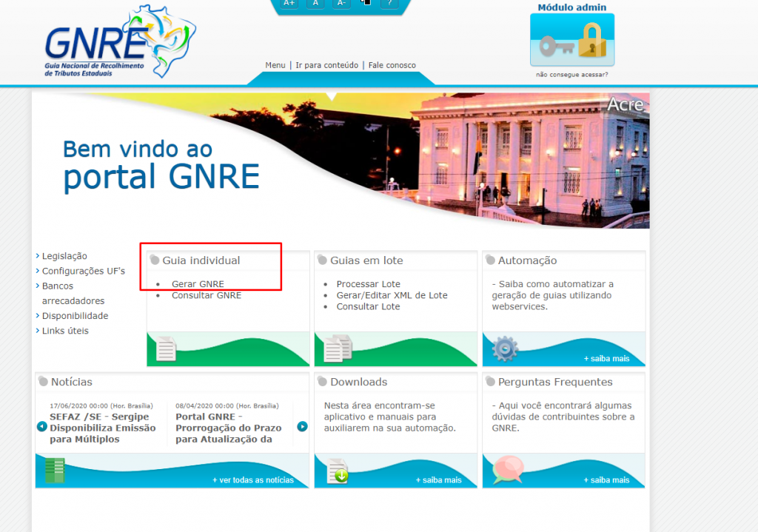Screen dimensions: 758x532
Task: Increase the font size with the A+ button
Action: (x=288, y=3)
